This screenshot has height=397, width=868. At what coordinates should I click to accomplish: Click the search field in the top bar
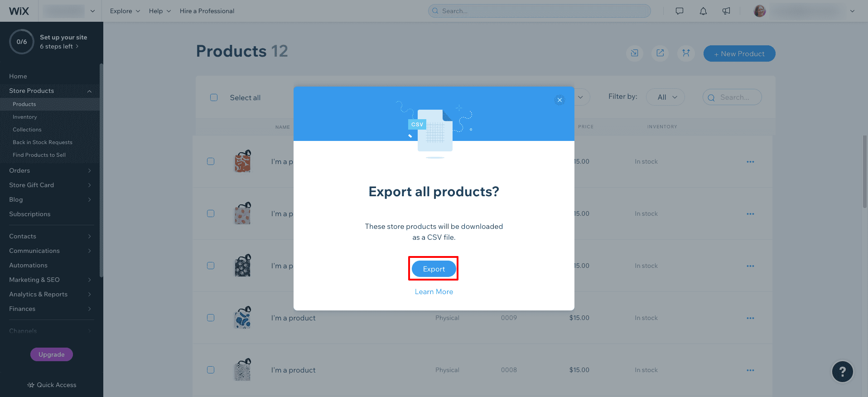(x=538, y=10)
